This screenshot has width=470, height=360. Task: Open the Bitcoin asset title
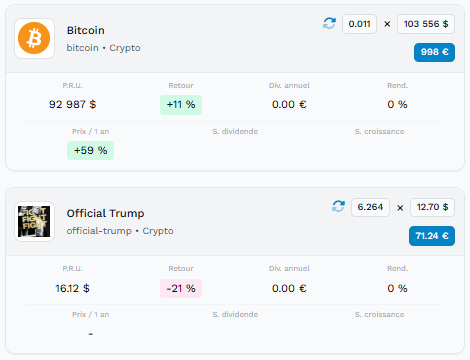(x=86, y=30)
